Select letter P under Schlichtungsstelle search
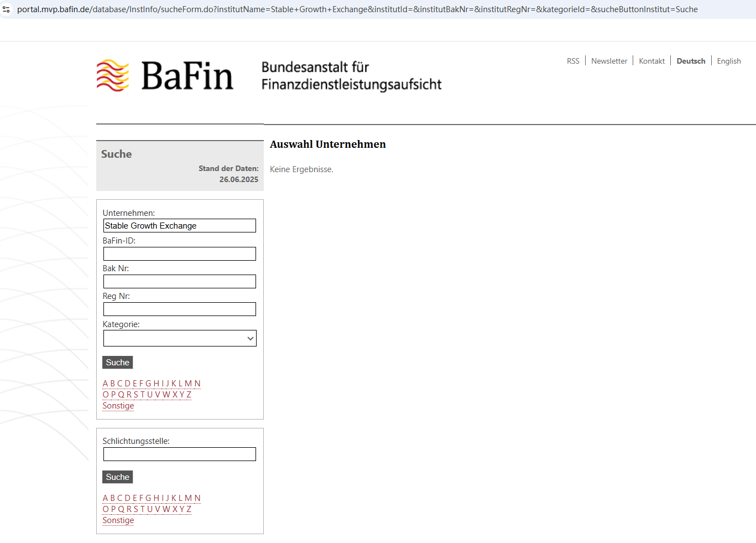The height and width of the screenshot is (543, 756). [x=113, y=509]
